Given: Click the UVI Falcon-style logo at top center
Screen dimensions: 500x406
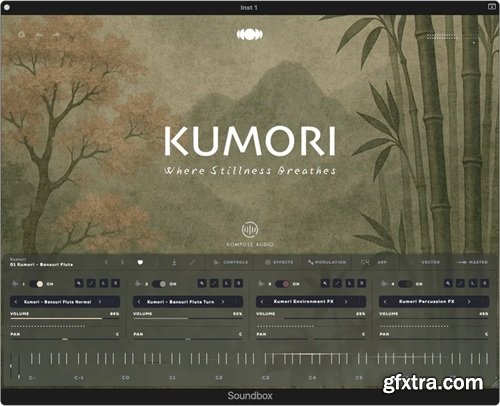Looking at the screenshot, I should pyautogui.click(x=250, y=34).
